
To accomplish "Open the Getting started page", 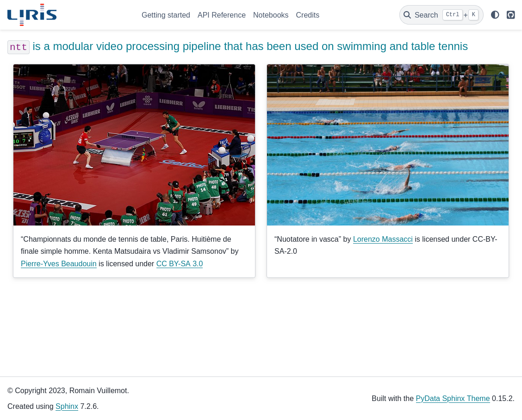I will [166, 15].
